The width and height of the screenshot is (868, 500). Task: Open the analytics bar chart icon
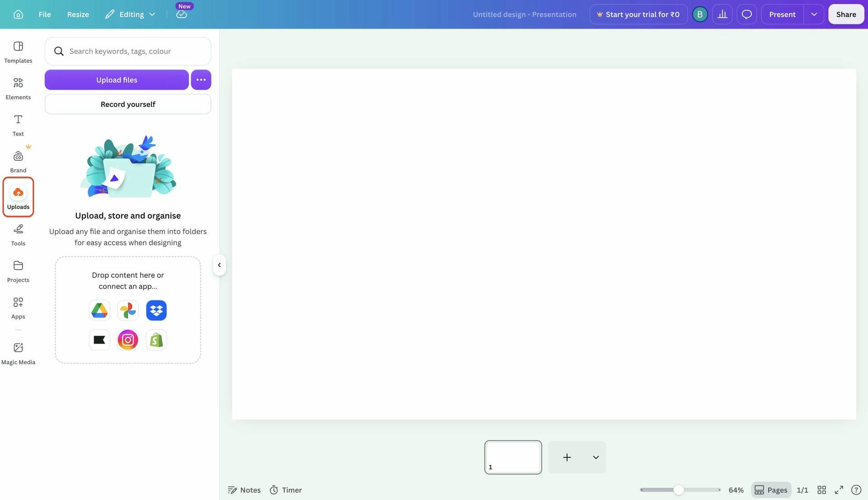tap(722, 14)
